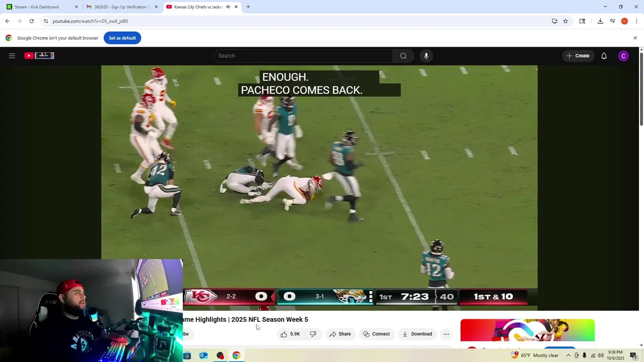Reload the current page

(31, 21)
